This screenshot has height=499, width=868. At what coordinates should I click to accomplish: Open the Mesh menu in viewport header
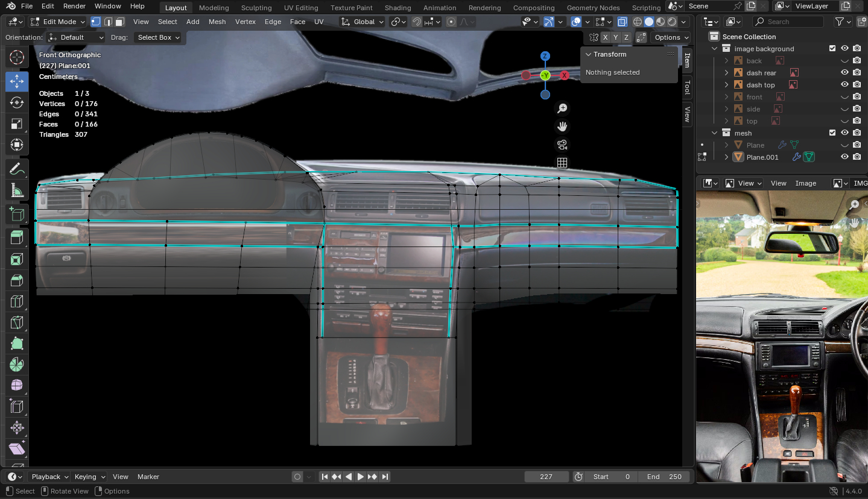tap(217, 22)
